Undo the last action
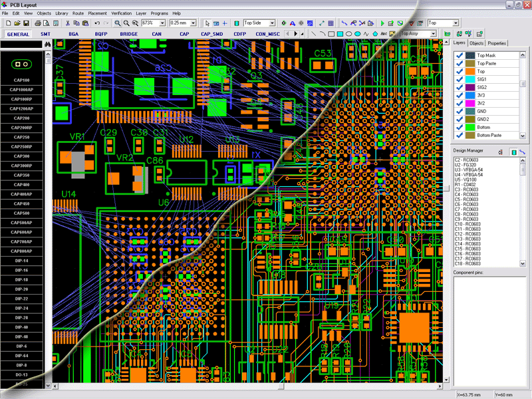The height and width of the screenshot is (399, 532). click(x=97, y=23)
